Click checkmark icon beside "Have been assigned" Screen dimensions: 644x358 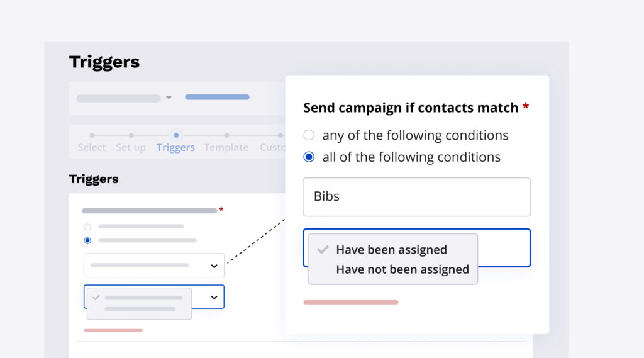pos(323,250)
